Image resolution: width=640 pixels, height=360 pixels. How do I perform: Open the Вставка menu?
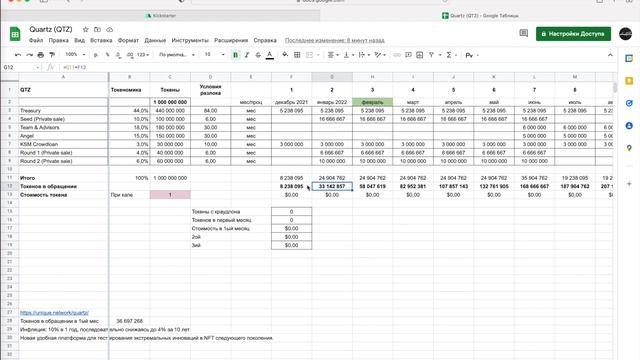click(101, 40)
